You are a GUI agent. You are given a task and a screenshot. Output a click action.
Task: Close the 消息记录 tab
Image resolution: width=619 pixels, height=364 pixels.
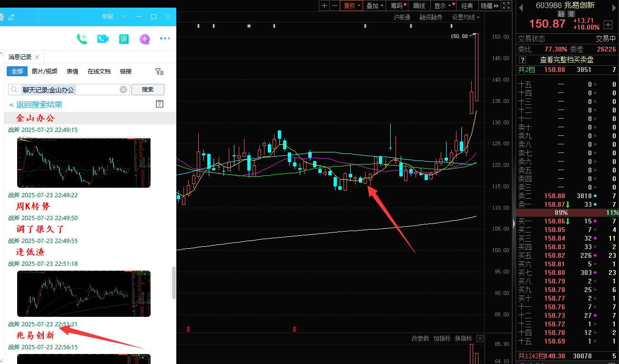coord(37,57)
